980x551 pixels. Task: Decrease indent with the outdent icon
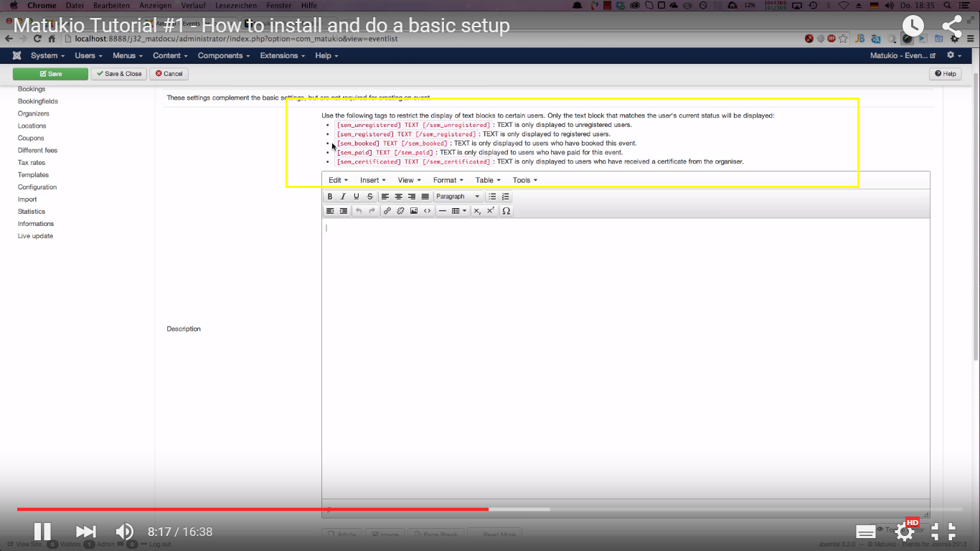[330, 211]
